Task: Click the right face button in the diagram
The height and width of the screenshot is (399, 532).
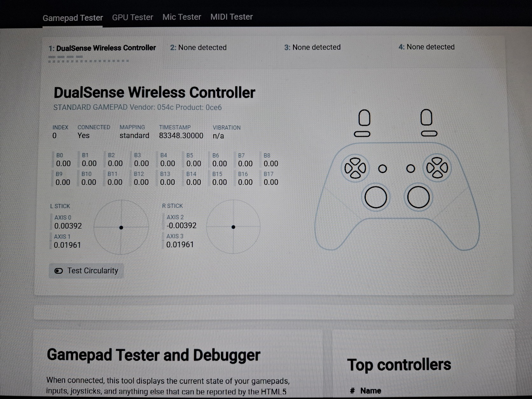Action: 444,167
